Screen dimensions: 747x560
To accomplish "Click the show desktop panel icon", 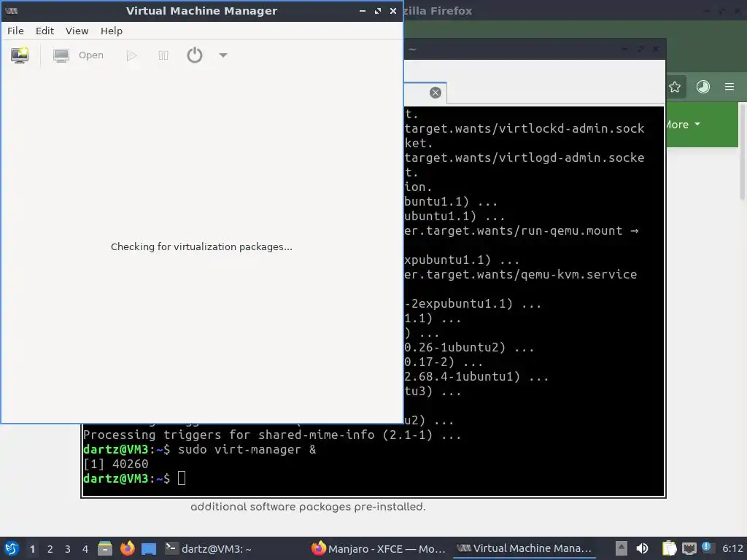I will click(149, 548).
